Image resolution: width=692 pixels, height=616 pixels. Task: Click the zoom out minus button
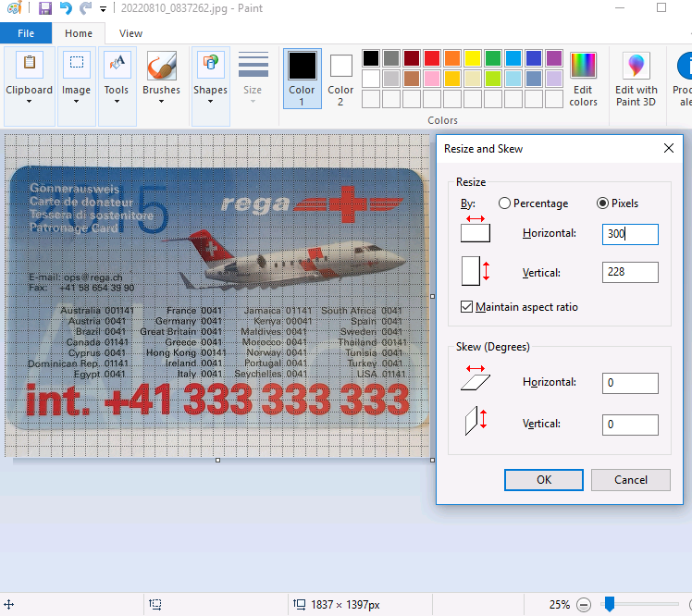[x=584, y=605]
